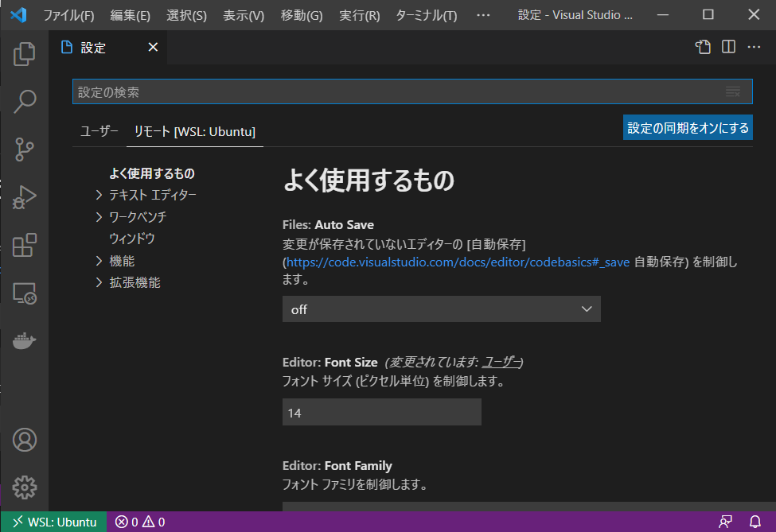Screen dimensions: 776x532
Task: Open the 実行(R) menu
Action: click(360, 15)
